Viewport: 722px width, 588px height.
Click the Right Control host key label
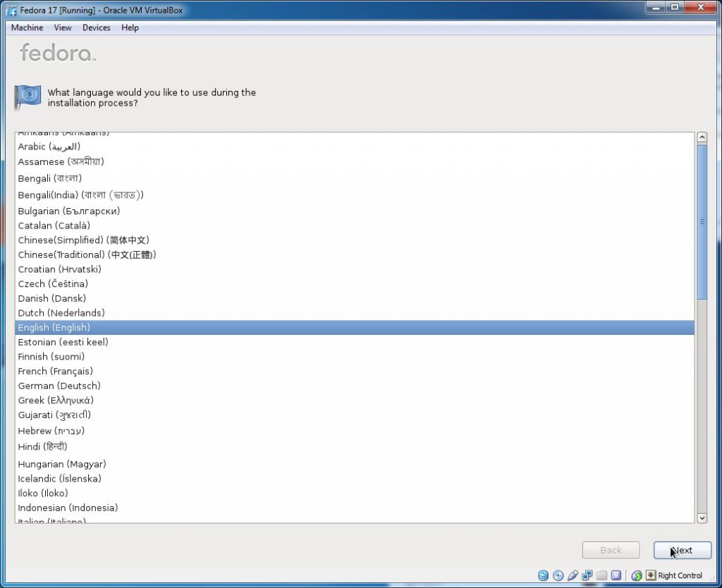[680, 575]
